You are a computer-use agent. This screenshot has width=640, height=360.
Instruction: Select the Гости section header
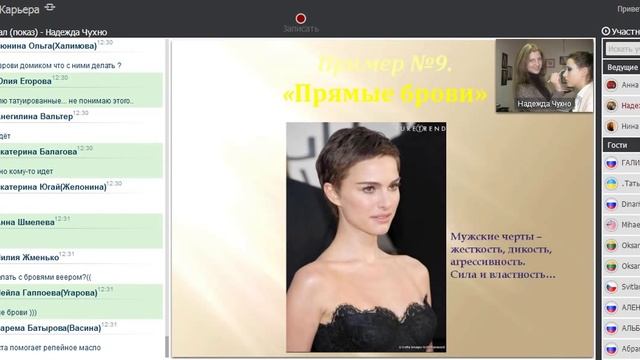pos(621,145)
